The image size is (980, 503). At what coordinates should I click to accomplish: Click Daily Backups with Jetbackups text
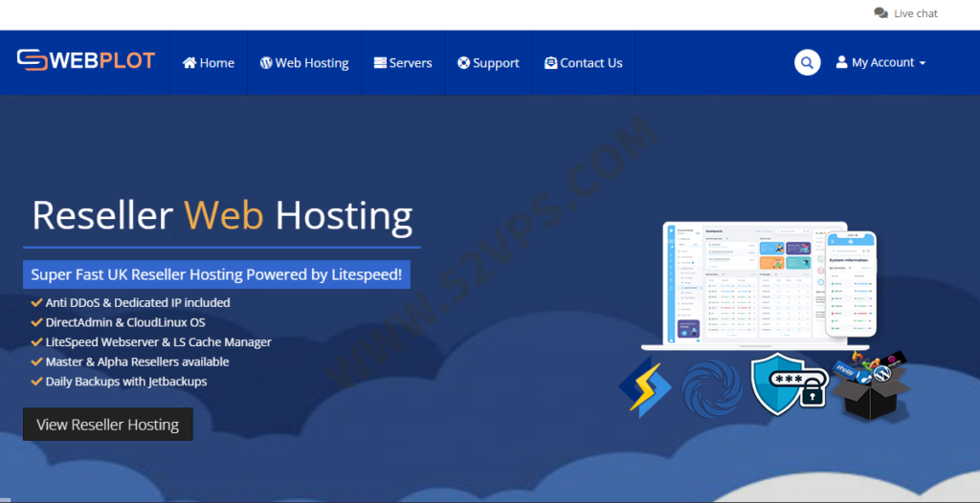(125, 381)
